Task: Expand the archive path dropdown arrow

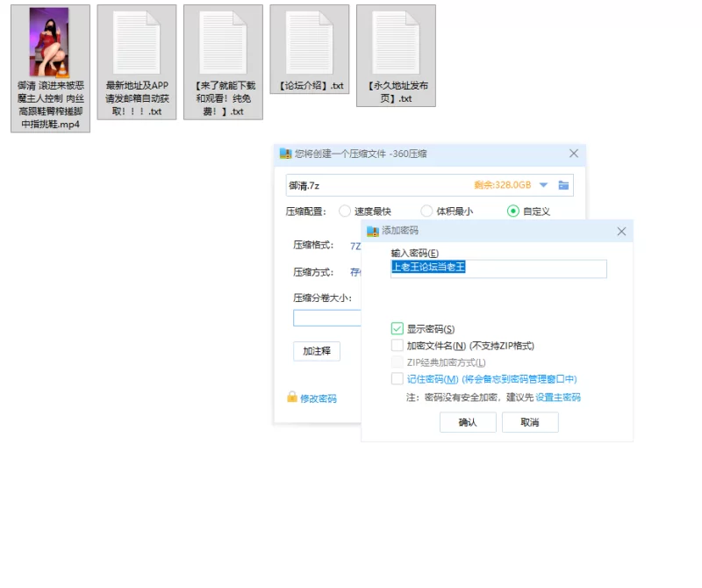Action: click(543, 185)
